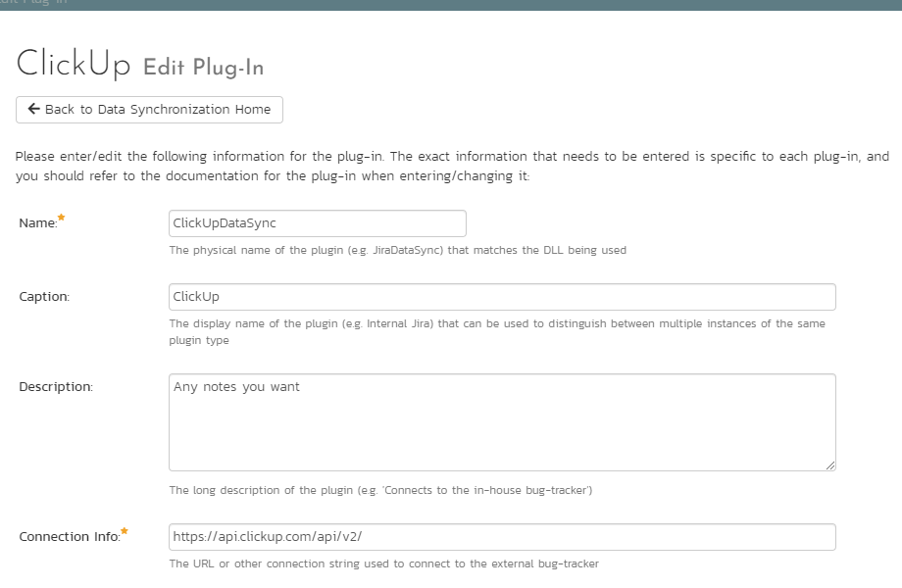The image size is (902, 588).
Task: Click the orange asterisk beside Name
Action: 62,218
